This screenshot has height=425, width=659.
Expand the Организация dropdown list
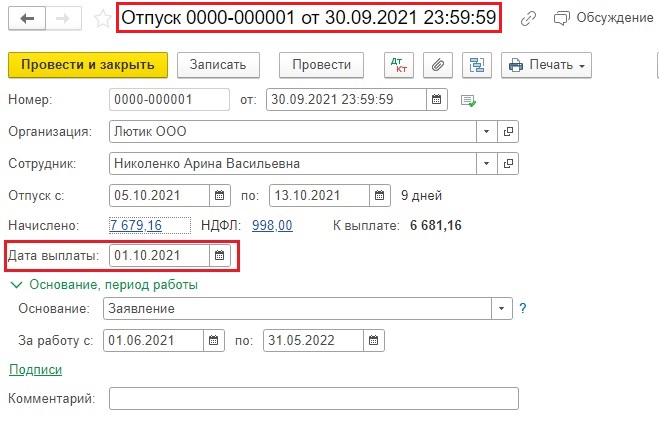coord(487,132)
